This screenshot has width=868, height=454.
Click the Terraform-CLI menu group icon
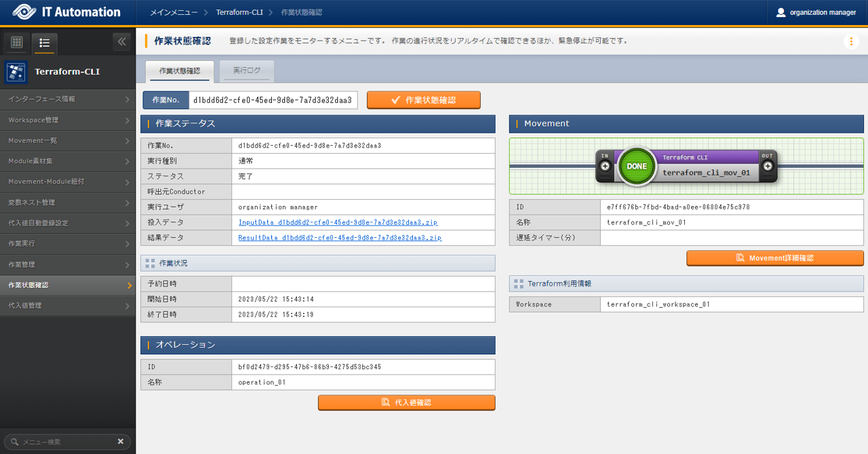click(16, 71)
